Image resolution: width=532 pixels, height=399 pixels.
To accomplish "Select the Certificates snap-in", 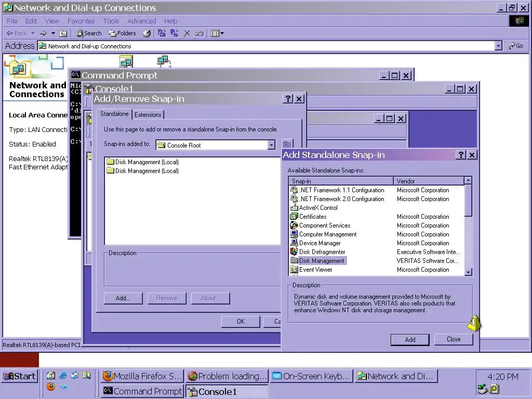I will (309, 217).
